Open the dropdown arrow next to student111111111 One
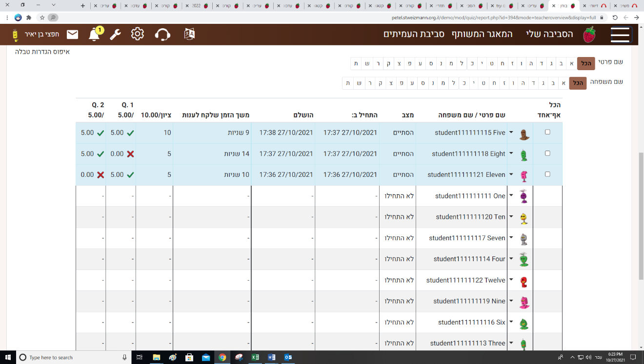This screenshot has width=644, height=364. pos(511,195)
